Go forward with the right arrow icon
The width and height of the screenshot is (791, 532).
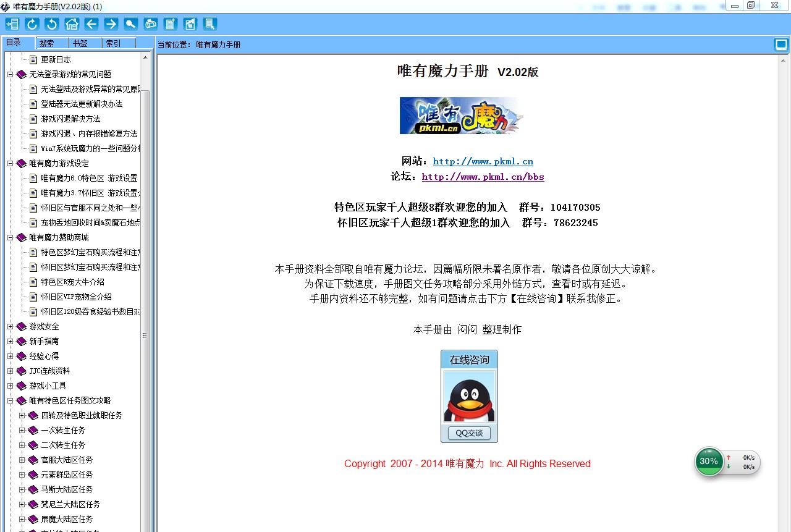coord(111,24)
